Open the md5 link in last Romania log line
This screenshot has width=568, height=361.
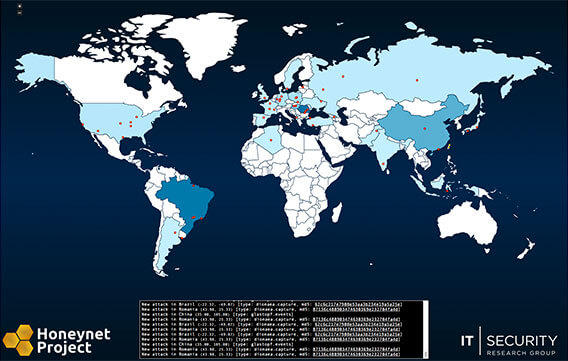pyautogui.click(x=356, y=354)
